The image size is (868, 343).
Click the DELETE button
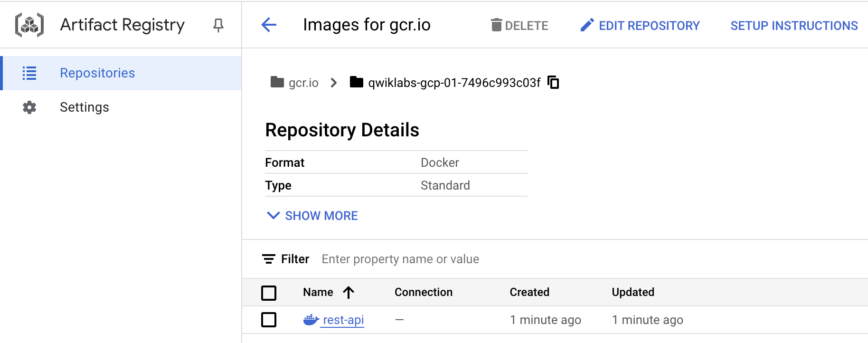pos(519,25)
